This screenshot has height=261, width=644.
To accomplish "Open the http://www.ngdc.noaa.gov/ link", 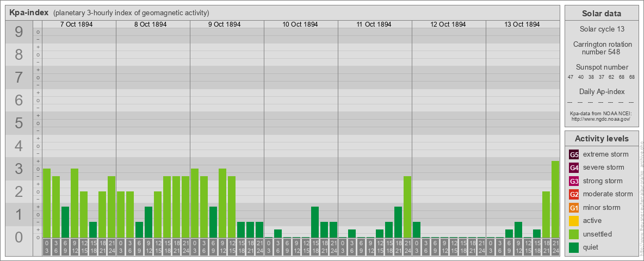I will (600, 119).
